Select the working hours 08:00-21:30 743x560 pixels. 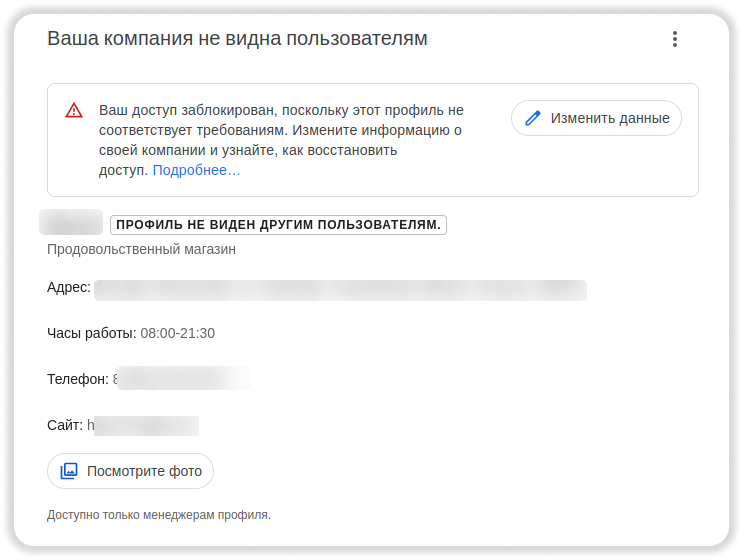tap(177, 333)
